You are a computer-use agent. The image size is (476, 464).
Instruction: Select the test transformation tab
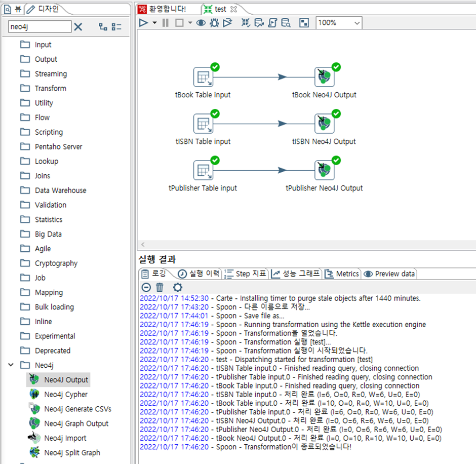click(x=216, y=10)
